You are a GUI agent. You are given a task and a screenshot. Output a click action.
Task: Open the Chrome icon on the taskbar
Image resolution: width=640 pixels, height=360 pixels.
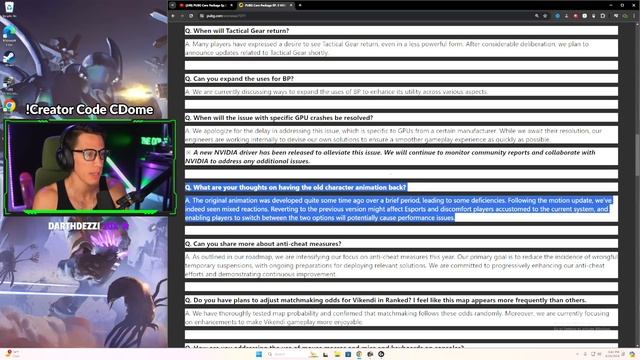coord(359,354)
